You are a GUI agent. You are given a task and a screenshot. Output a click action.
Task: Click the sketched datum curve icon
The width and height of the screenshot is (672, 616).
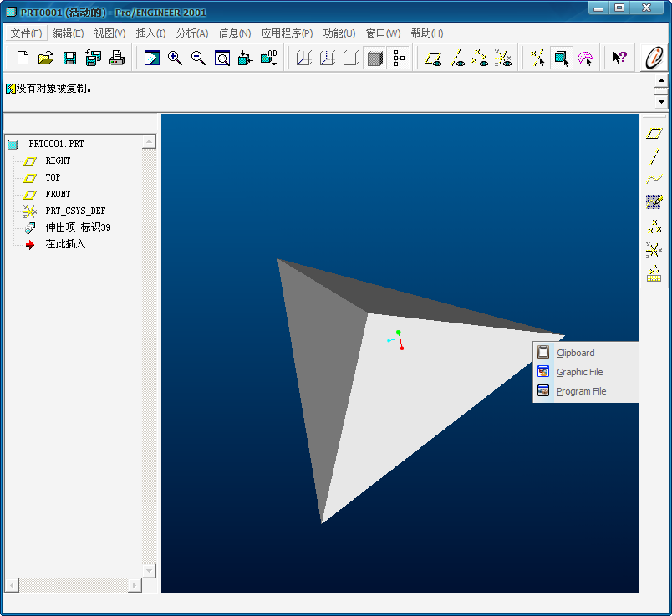click(654, 201)
